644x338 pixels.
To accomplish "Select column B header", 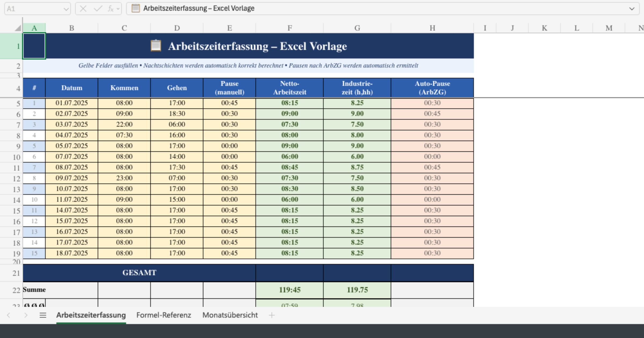I will click(x=72, y=28).
